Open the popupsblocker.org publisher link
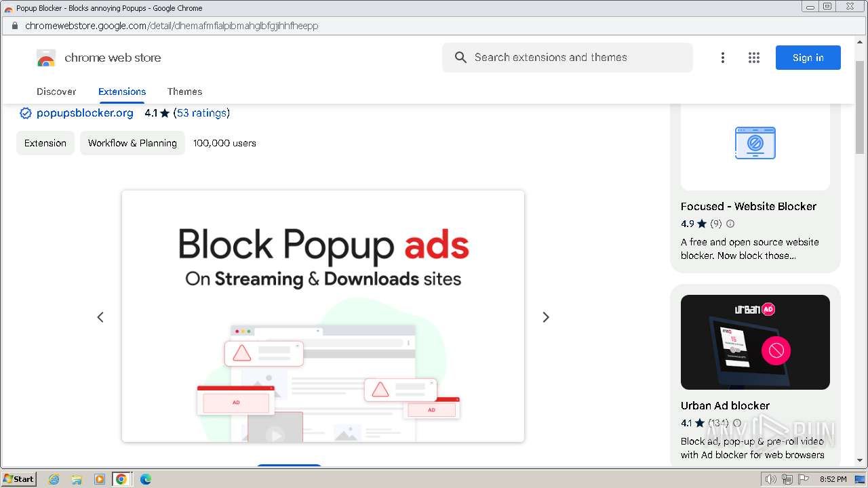Screen dimensions: 868x488 pyautogui.click(x=85, y=113)
